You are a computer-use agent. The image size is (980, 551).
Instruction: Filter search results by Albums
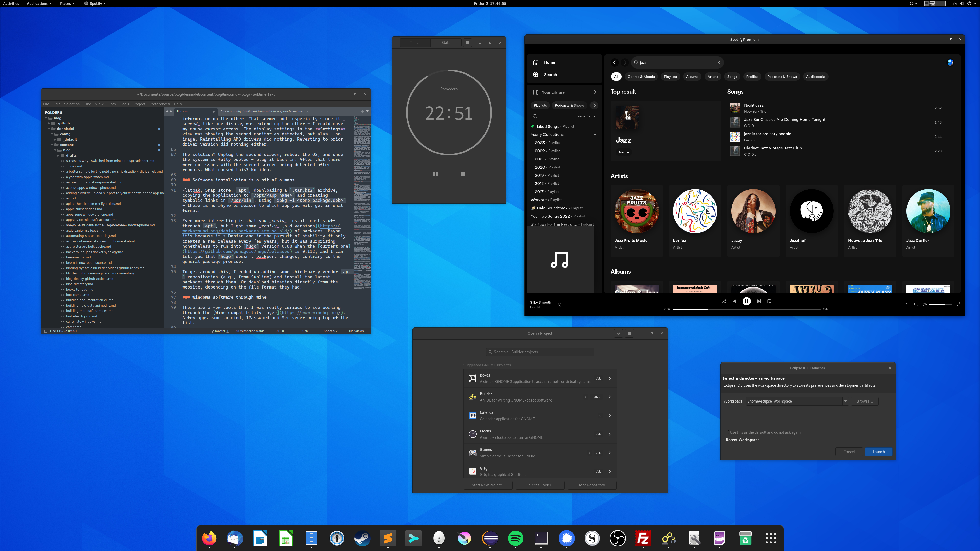pyautogui.click(x=692, y=77)
